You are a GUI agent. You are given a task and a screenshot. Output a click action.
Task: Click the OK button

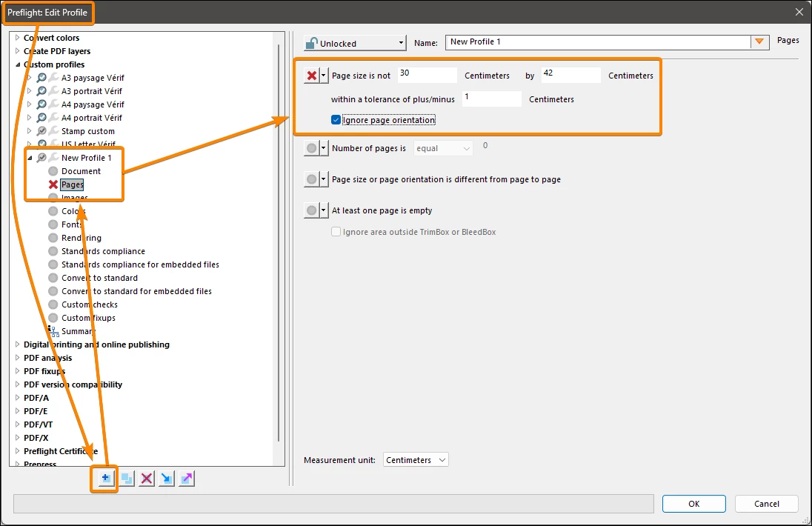[x=694, y=504]
